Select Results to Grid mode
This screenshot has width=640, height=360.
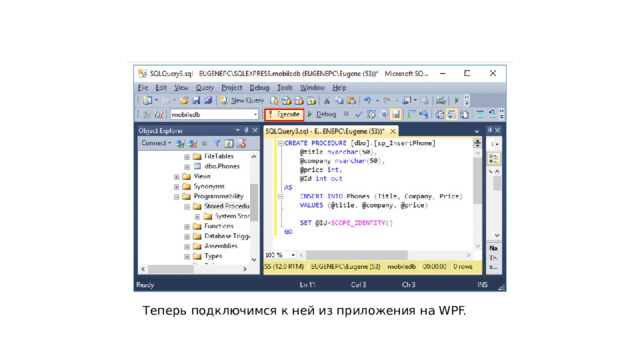(x=451, y=115)
